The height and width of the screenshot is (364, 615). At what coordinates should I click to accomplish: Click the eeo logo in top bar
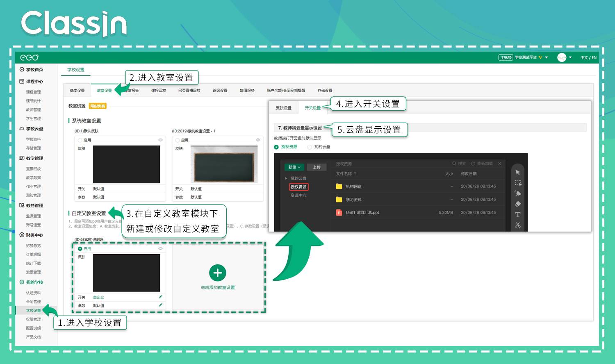pyautogui.click(x=30, y=57)
